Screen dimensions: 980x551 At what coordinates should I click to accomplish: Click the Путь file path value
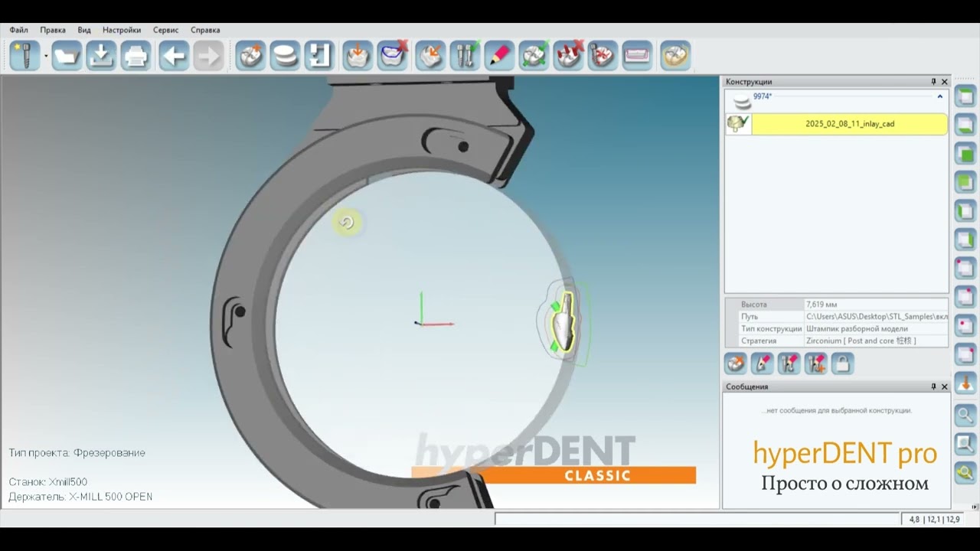[877, 317]
